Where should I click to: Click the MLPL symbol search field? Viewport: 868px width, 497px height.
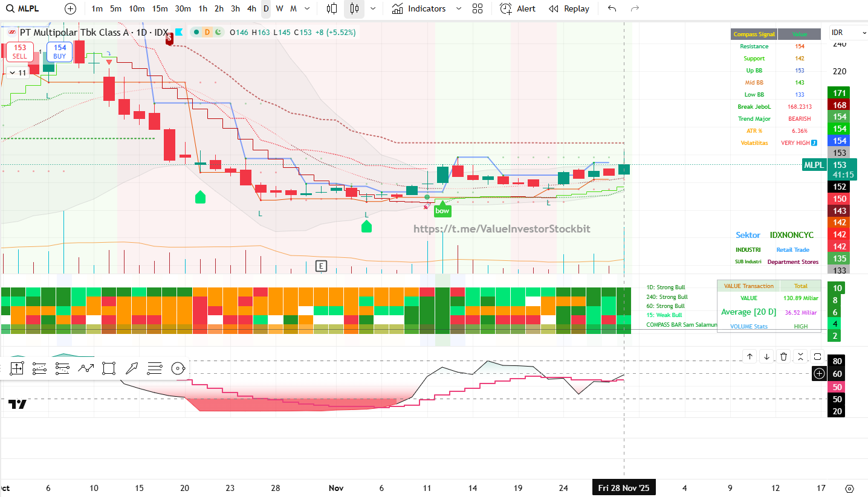(x=27, y=8)
